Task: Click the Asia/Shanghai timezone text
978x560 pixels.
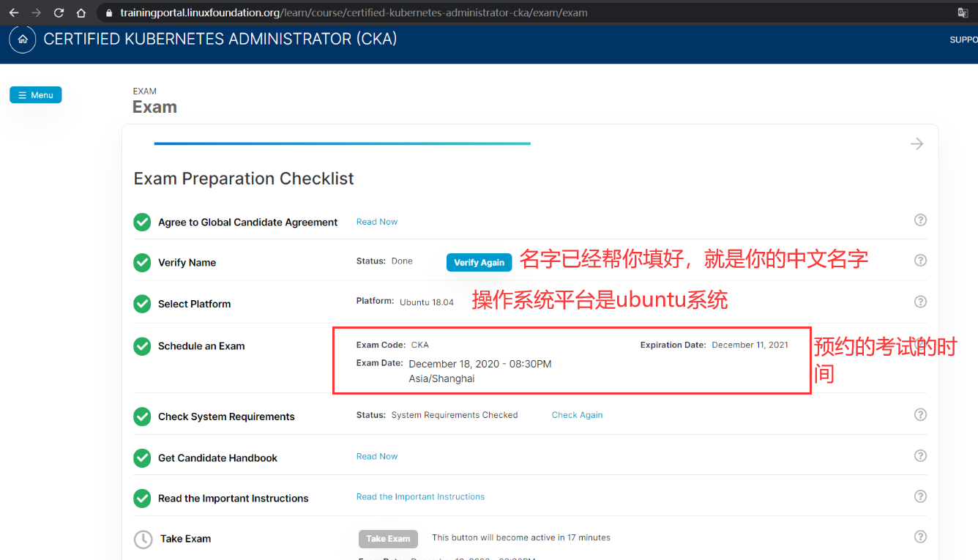Action: coord(441,378)
